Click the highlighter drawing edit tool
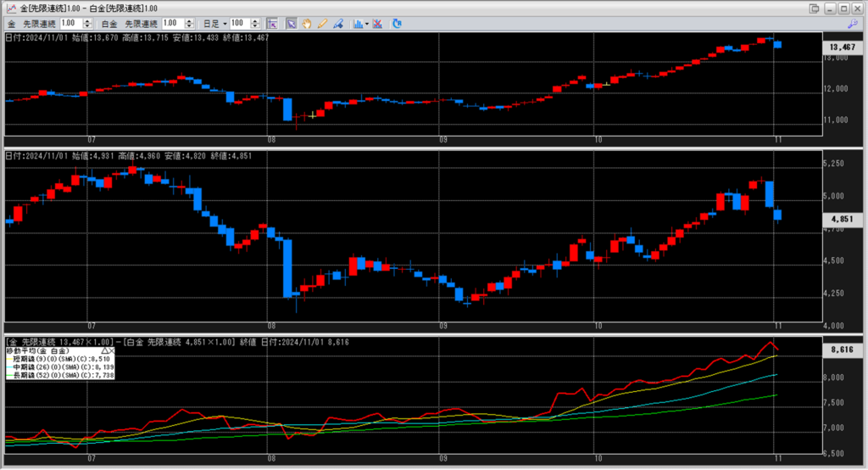 point(337,24)
